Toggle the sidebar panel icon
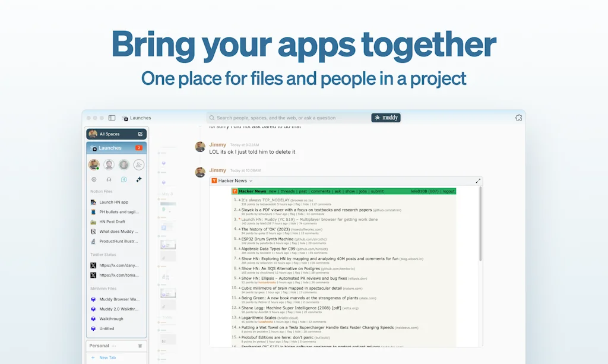Screen dimensions: 608x364 tap(112, 118)
